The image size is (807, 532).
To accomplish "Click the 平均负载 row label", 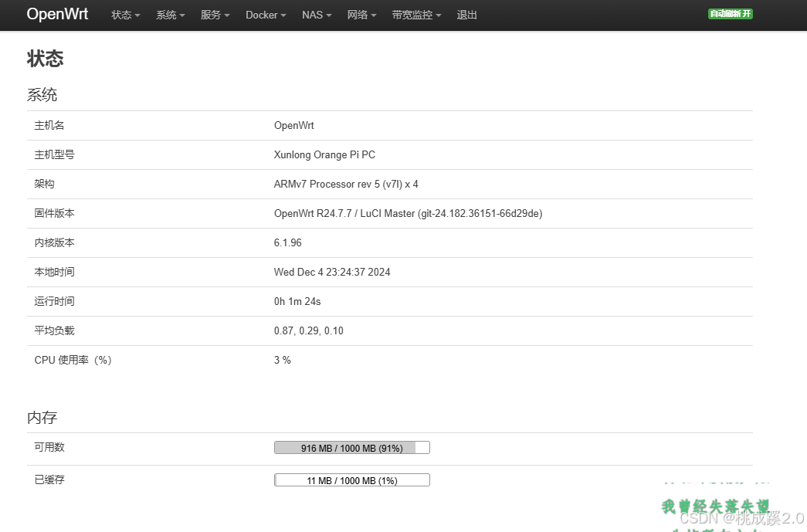I will point(55,330).
